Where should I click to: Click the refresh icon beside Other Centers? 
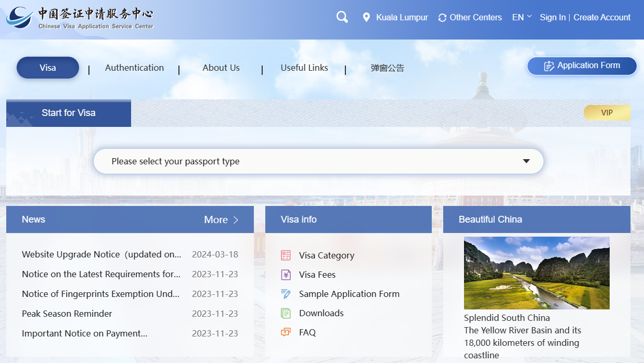pyautogui.click(x=442, y=18)
